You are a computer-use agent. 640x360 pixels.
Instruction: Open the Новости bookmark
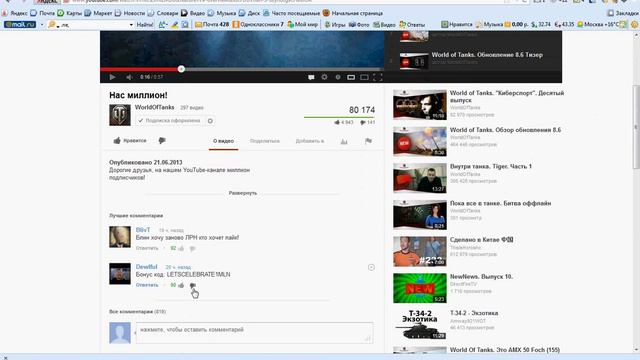click(129, 13)
